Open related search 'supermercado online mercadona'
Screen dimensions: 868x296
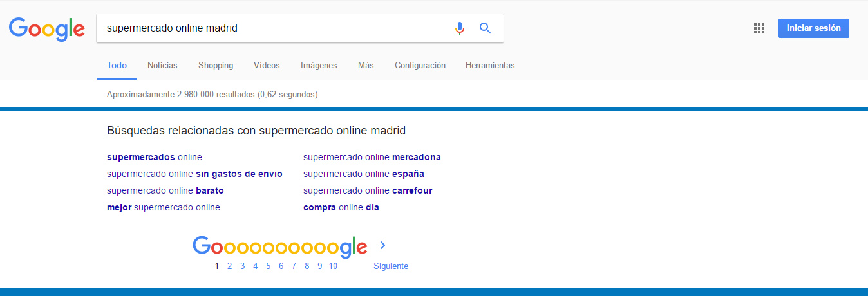[372, 157]
